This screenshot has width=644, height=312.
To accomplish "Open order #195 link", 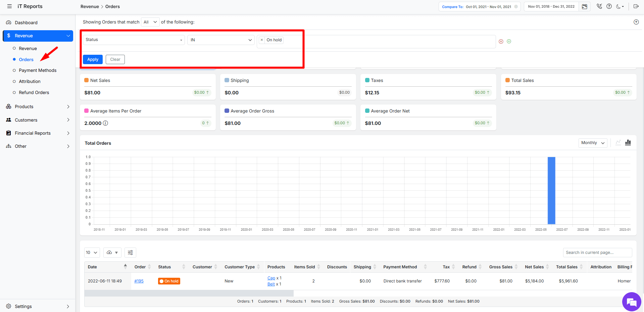I will tap(139, 281).
